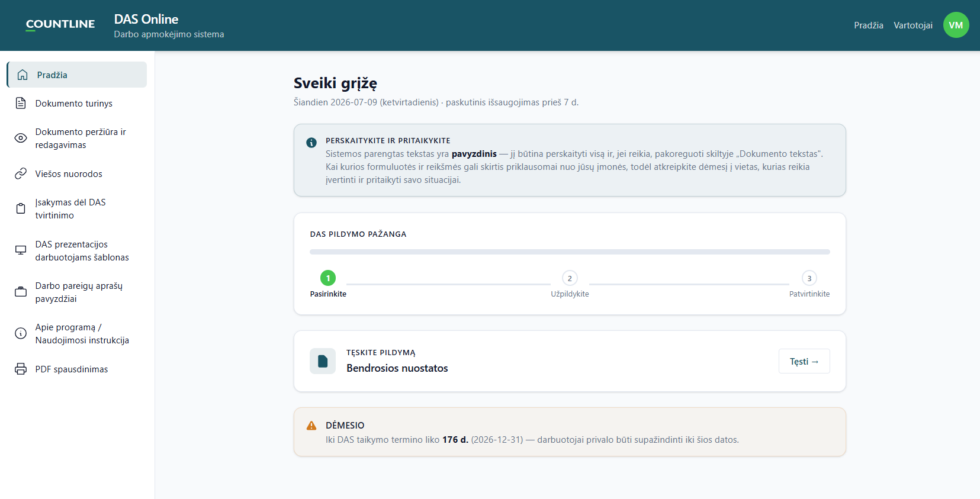Click the 'Šiandien 2026-07-09' date line

pyautogui.click(x=436, y=102)
